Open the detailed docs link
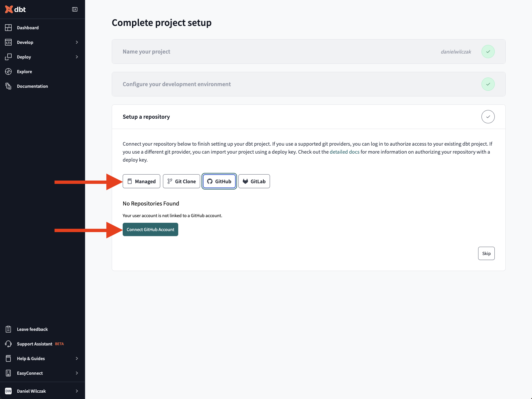532x399 pixels. tap(344, 152)
